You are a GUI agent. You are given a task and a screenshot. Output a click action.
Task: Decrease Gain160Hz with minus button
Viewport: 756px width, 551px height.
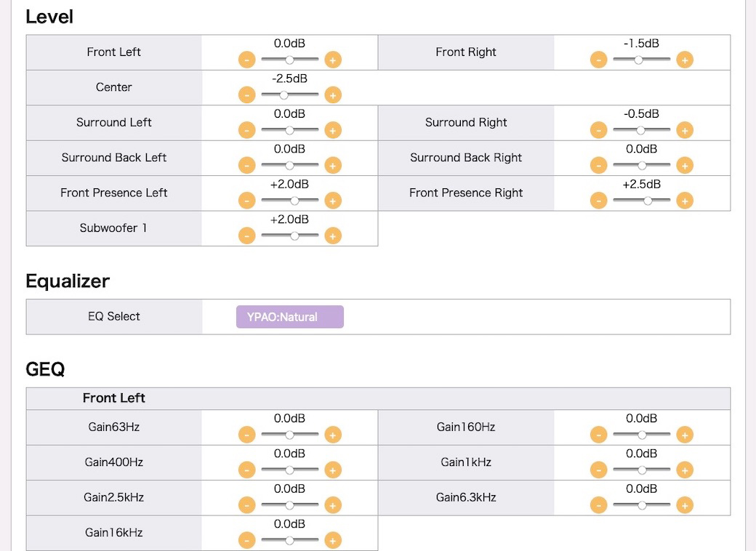598,435
